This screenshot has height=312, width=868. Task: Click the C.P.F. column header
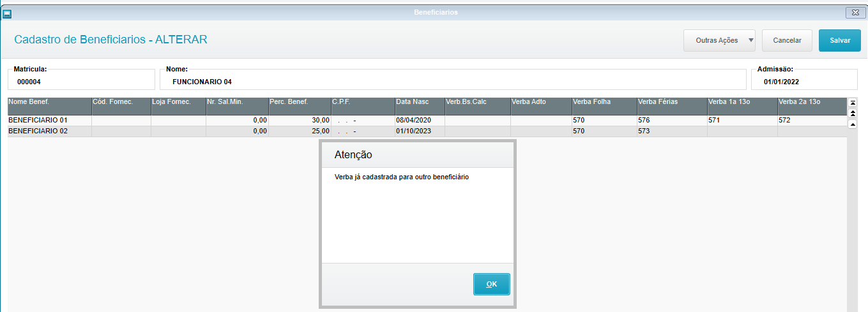(x=363, y=106)
